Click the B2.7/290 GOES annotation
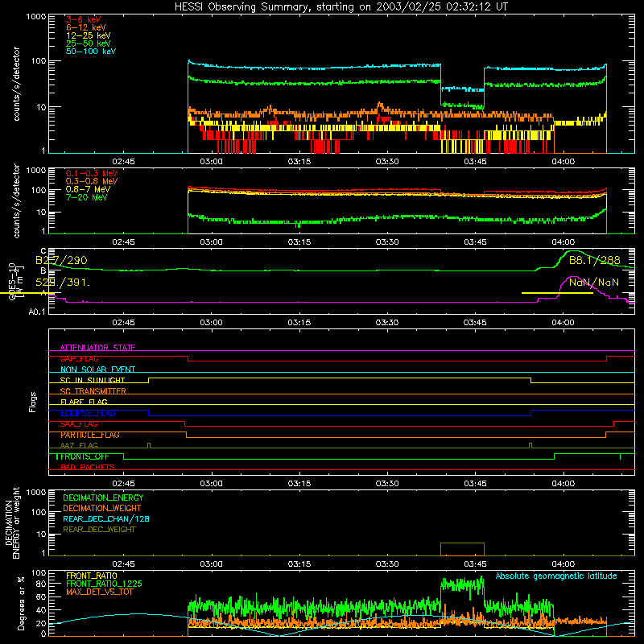The height and width of the screenshot is (644, 644). pos(61,260)
